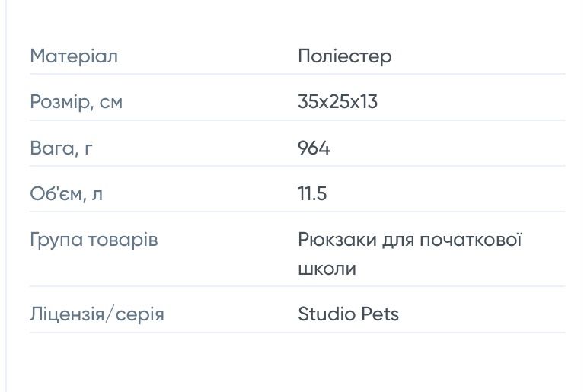Select the 964 weight value
Image resolution: width=584 pixels, height=392 pixels.
(314, 148)
